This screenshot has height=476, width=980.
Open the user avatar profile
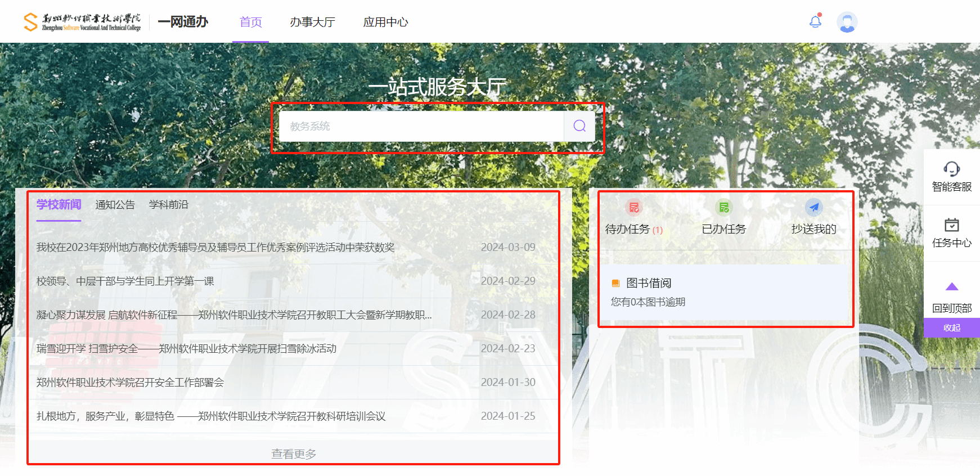click(847, 23)
